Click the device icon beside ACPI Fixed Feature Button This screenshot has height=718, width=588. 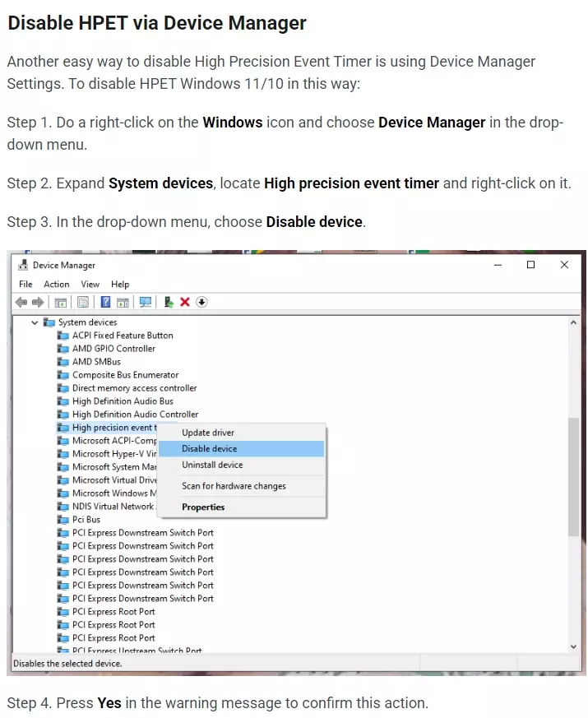point(63,336)
